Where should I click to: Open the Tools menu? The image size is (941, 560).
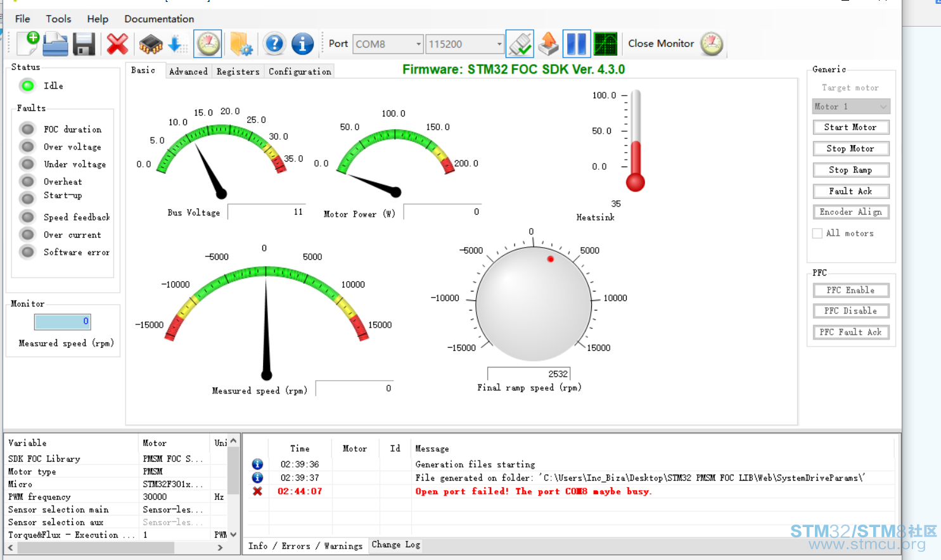[58, 19]
